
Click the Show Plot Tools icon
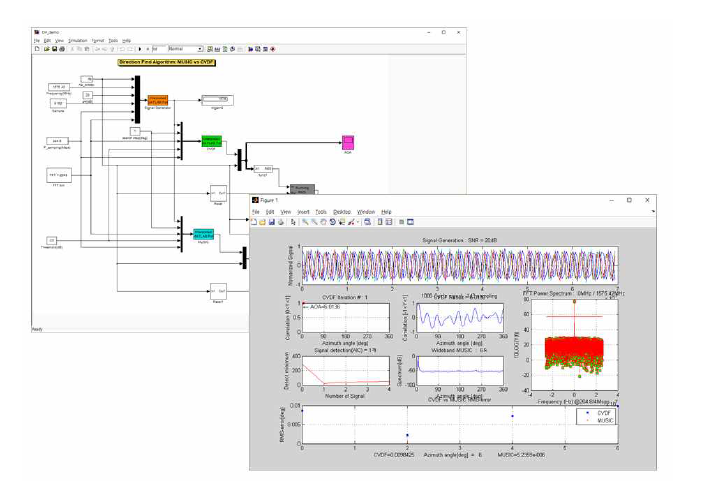[410, 222]
